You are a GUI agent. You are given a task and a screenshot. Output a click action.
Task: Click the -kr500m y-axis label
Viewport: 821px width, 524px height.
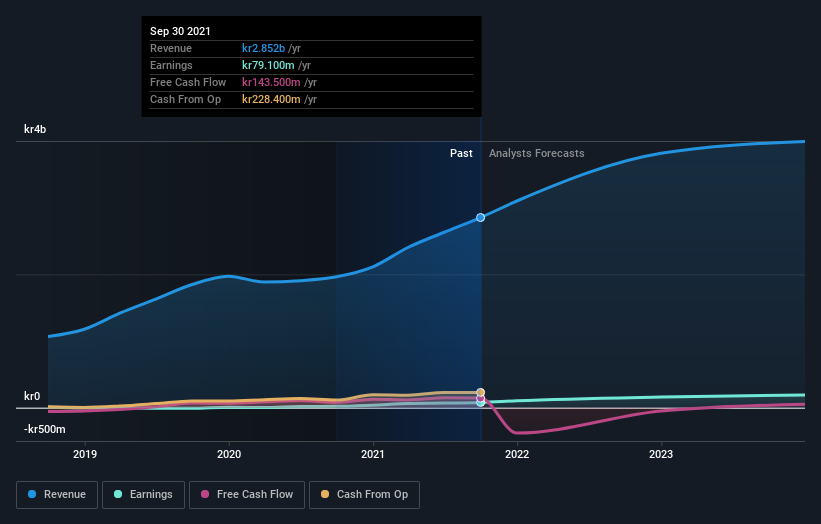45,429
